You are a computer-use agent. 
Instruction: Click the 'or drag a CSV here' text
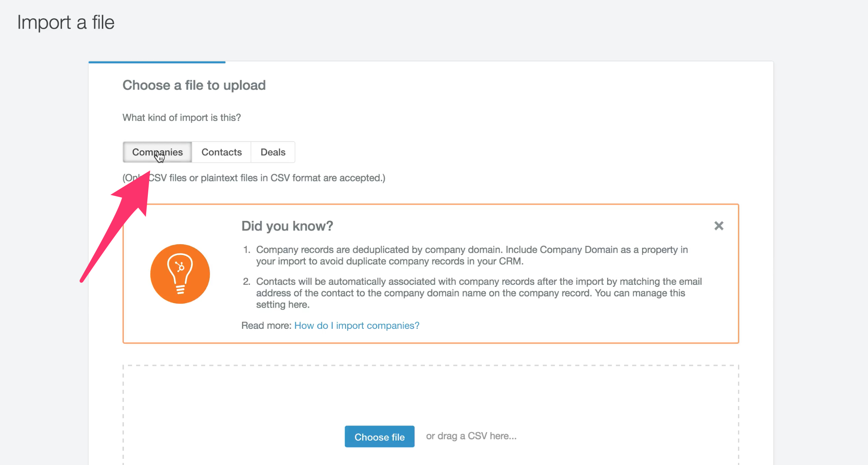coord(471,436)
